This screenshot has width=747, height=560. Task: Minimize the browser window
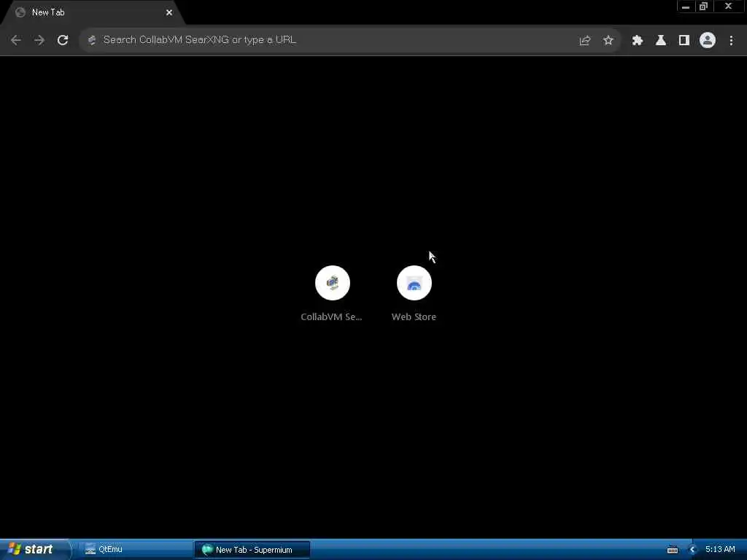686,7
